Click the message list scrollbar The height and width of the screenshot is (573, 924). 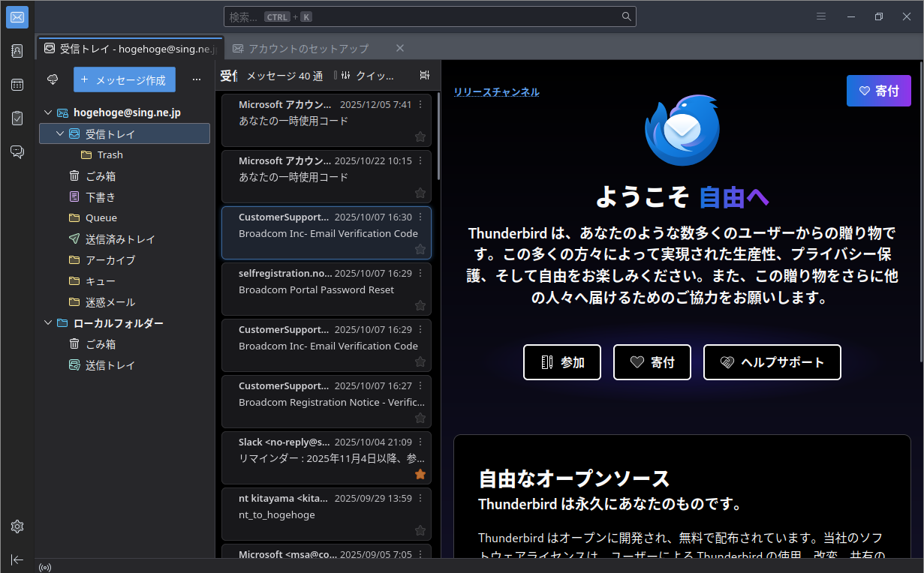tap(438, 135)
